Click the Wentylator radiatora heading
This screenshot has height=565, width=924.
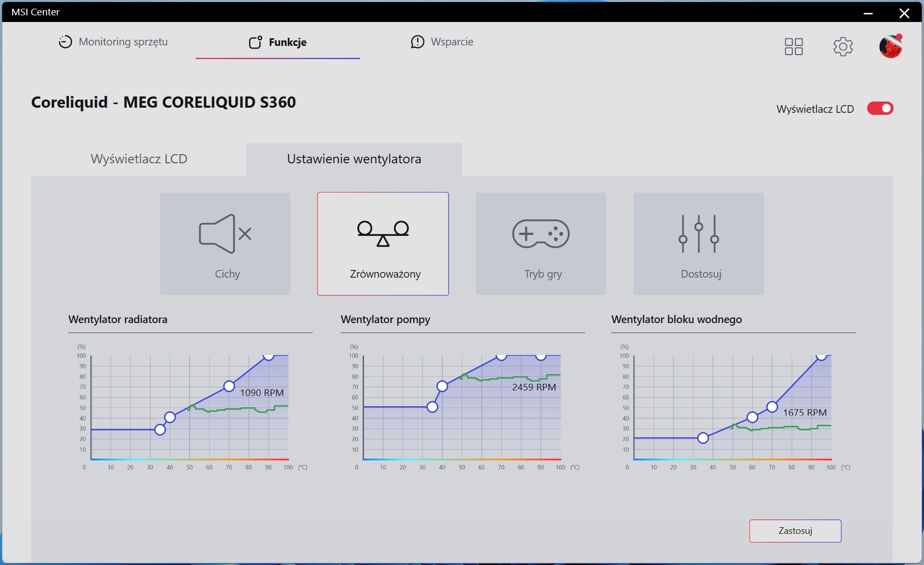tap(118, 320)
